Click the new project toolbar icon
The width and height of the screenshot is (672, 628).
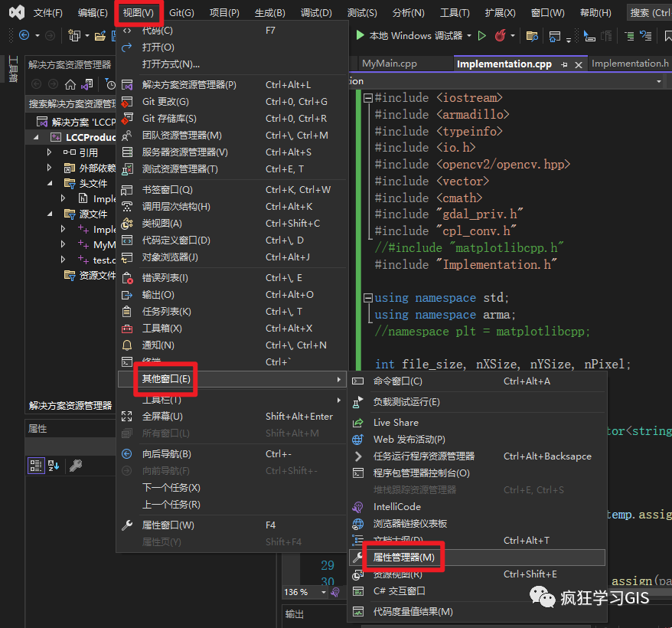tap(74, 35)
